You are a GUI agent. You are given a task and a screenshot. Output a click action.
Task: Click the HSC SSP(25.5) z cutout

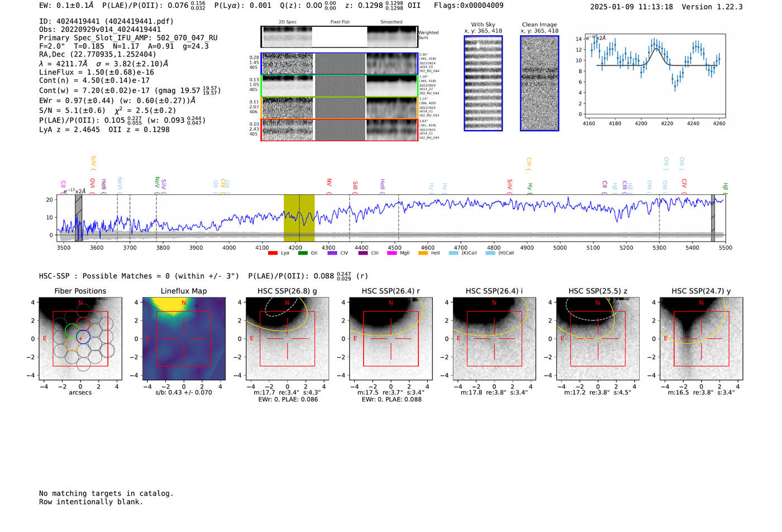pyautogui.click(x=598, y=338)
